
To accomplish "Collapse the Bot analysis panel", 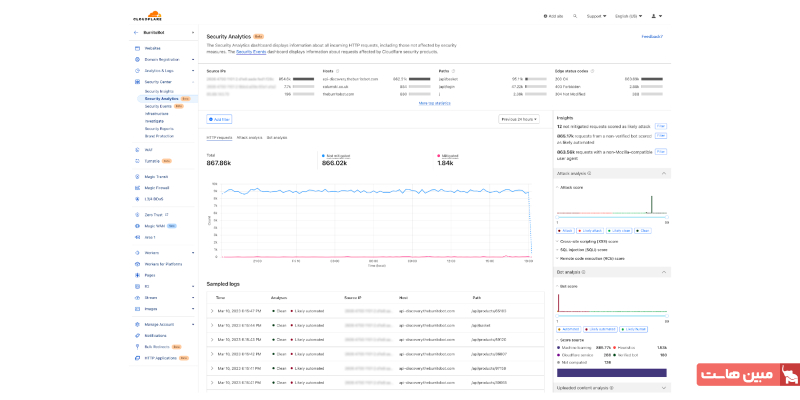I will 664,272.
